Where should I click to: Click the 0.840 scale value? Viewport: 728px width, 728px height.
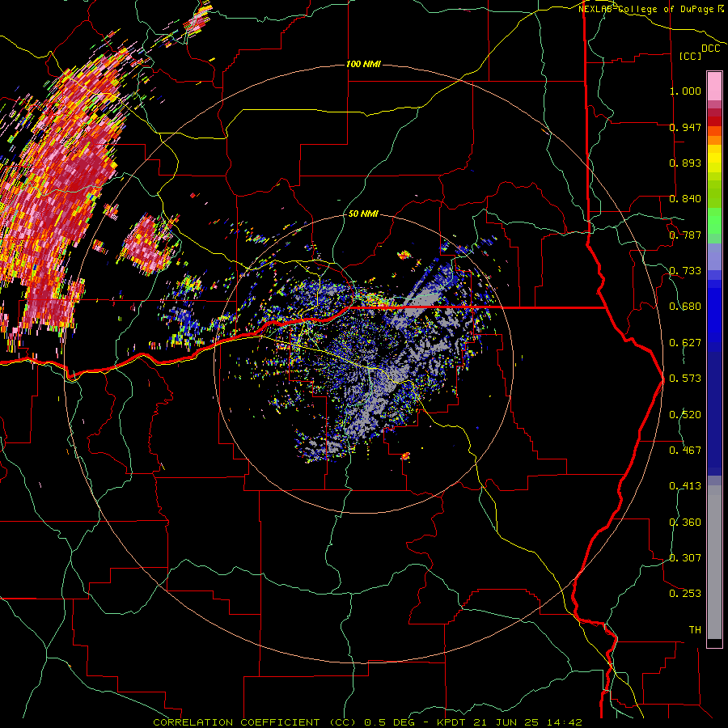(x=685, y=199)
